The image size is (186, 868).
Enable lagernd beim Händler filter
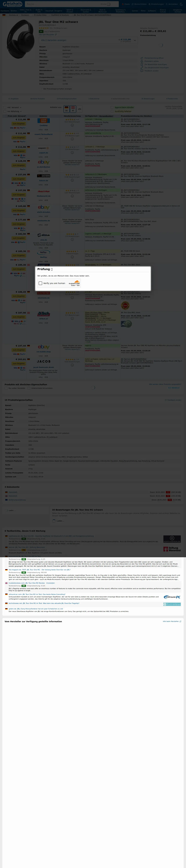click(112, 107)
